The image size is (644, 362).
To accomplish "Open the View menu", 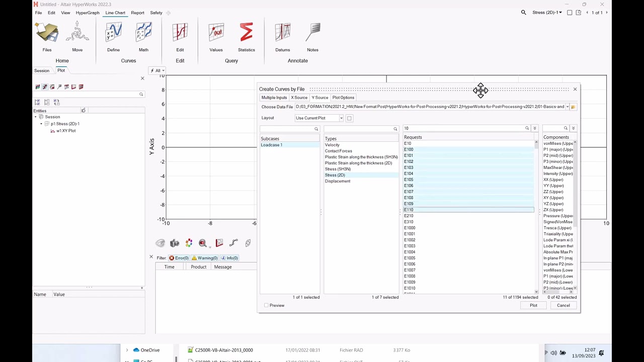I will pos(65,13).
